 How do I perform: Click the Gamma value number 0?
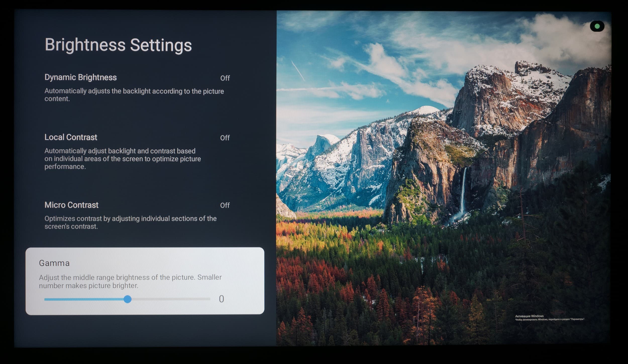[221, 299]
